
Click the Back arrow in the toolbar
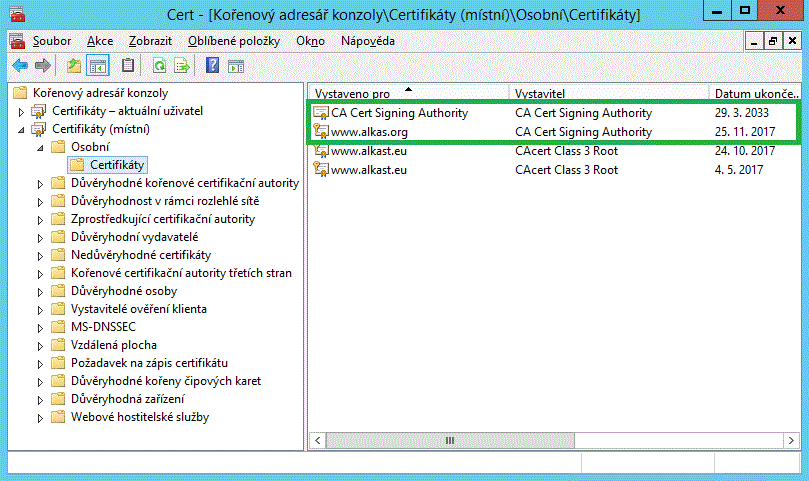point(19,66)
